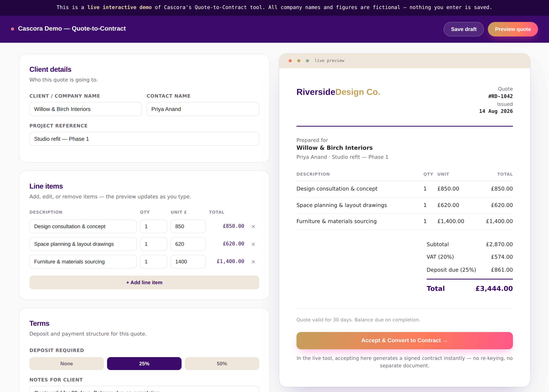
Task: Edit description Design consultation & concept
Action: (x=83, y=226)
